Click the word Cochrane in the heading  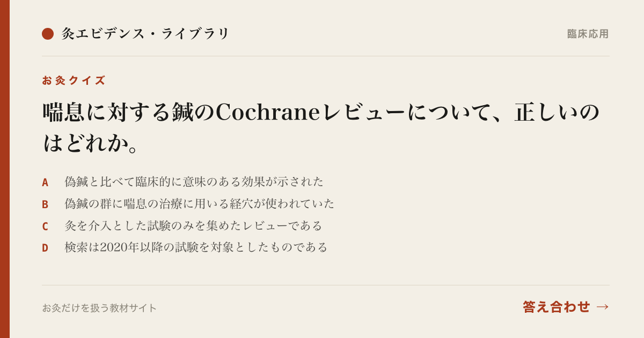tap(268, 112)
